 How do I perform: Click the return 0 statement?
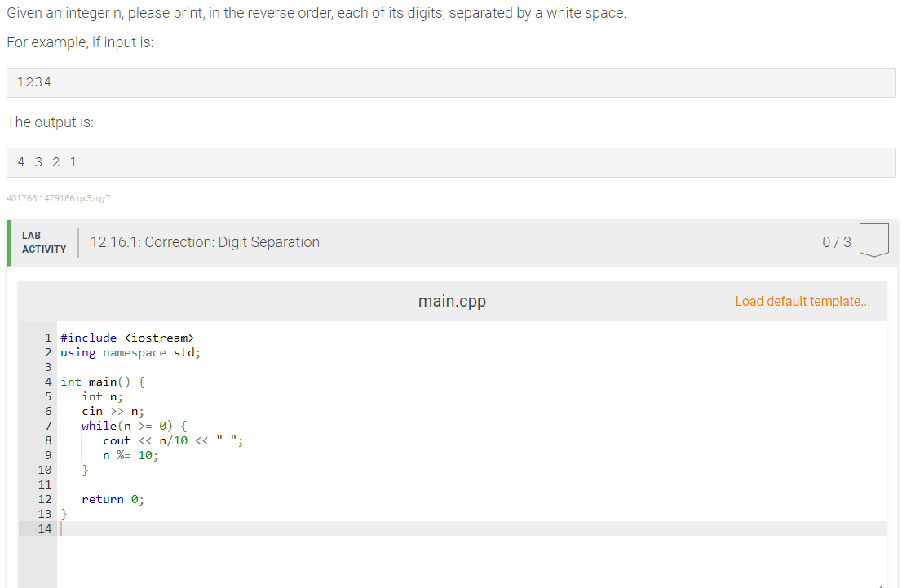(113, 499)
